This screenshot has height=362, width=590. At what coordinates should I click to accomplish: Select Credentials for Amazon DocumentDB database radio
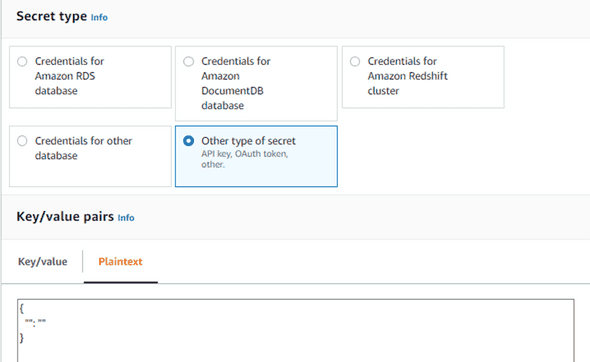point(189,61)
